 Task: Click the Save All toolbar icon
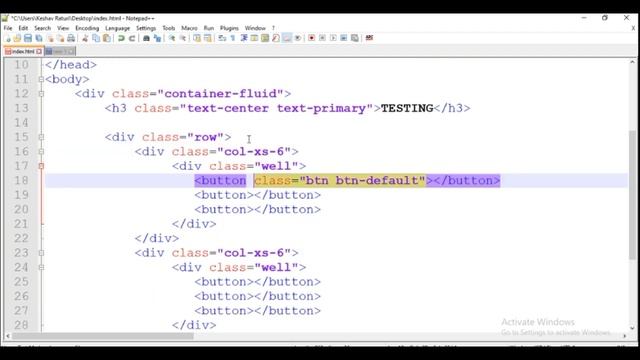[39, 38]
